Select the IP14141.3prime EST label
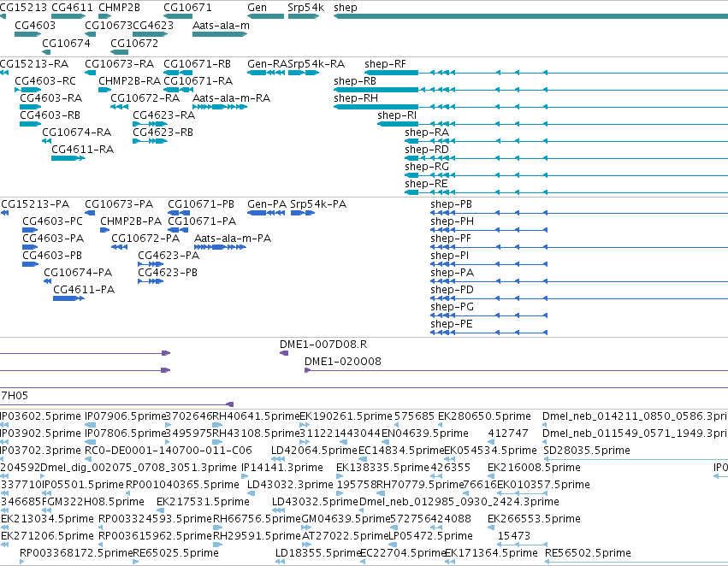728x566 pixels. point(282,468)
